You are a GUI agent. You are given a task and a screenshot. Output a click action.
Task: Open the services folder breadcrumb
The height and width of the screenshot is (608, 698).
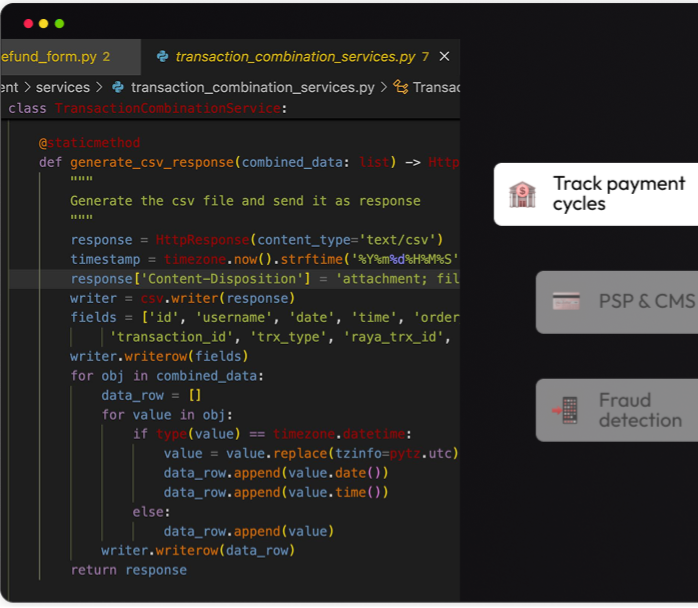pyautogui.click(x=62, y=87)
